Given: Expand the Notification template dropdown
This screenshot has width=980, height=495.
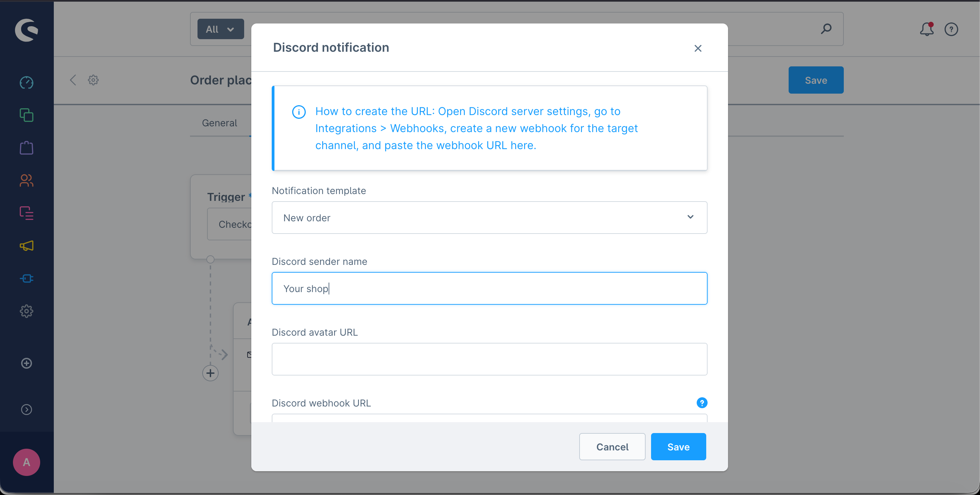Looking at the screenshot, I should coord(489,218).
